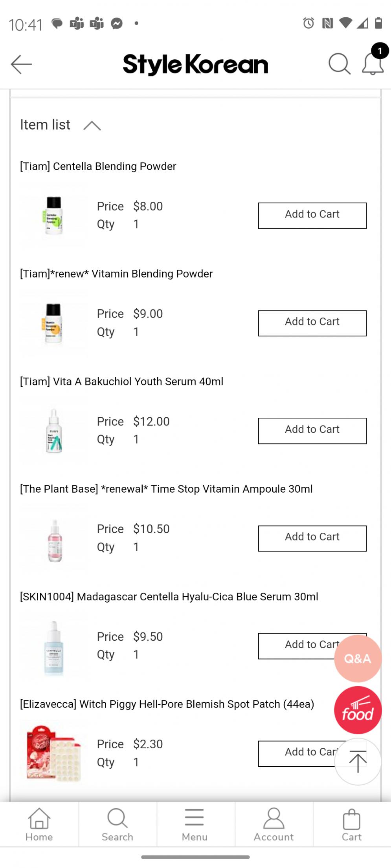Open the red food floating icon
This screenshot has width=391, height=868.
358,710
